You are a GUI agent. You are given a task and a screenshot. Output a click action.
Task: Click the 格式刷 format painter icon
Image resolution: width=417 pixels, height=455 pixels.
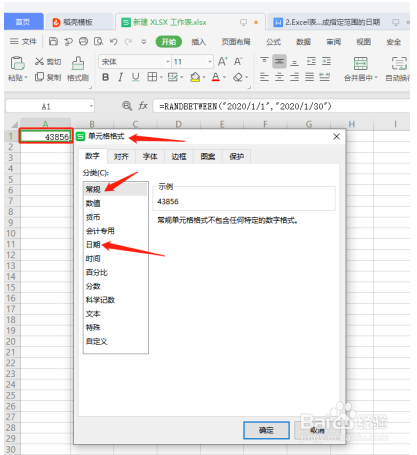tap(78, 63)
